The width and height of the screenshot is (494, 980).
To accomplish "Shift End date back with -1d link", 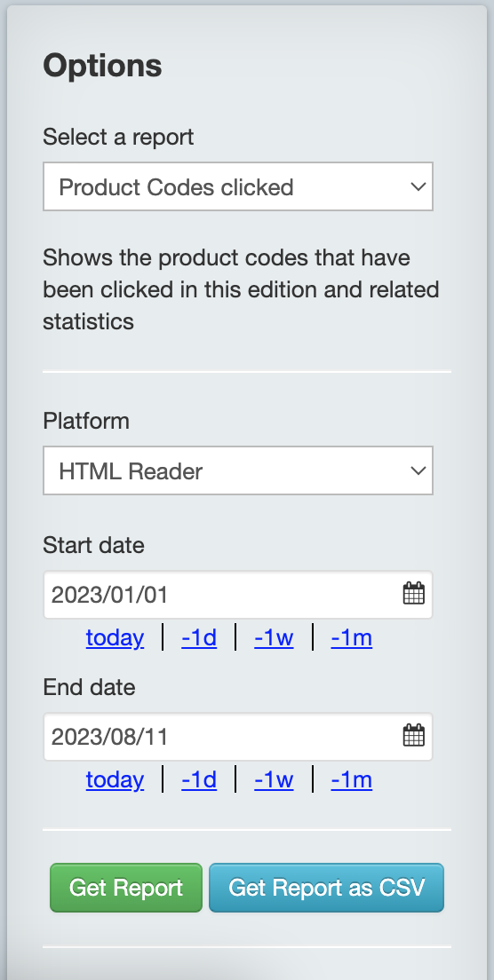I will coord(199,779).
